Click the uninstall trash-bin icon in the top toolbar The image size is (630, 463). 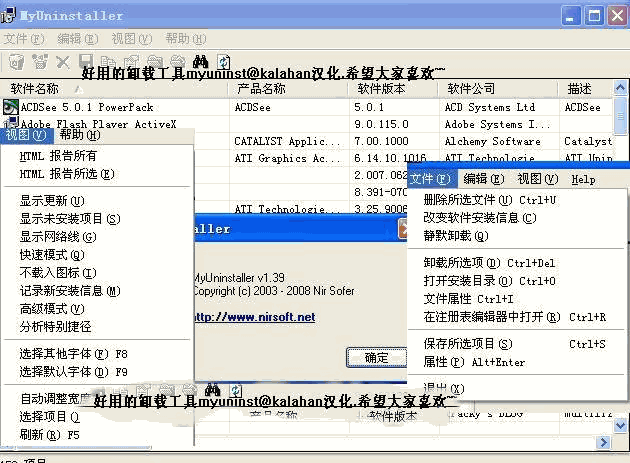point(16,62)
